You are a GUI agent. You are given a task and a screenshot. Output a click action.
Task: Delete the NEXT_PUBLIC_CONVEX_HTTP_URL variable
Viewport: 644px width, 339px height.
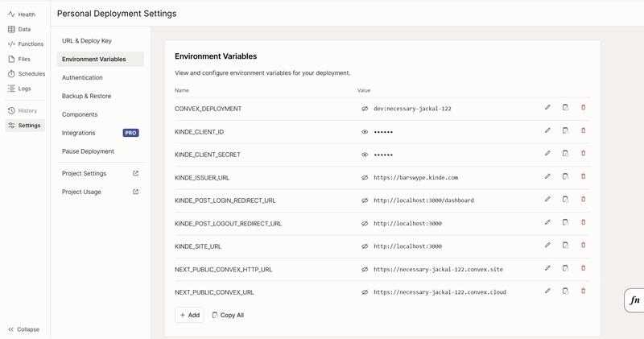[583, 268]
